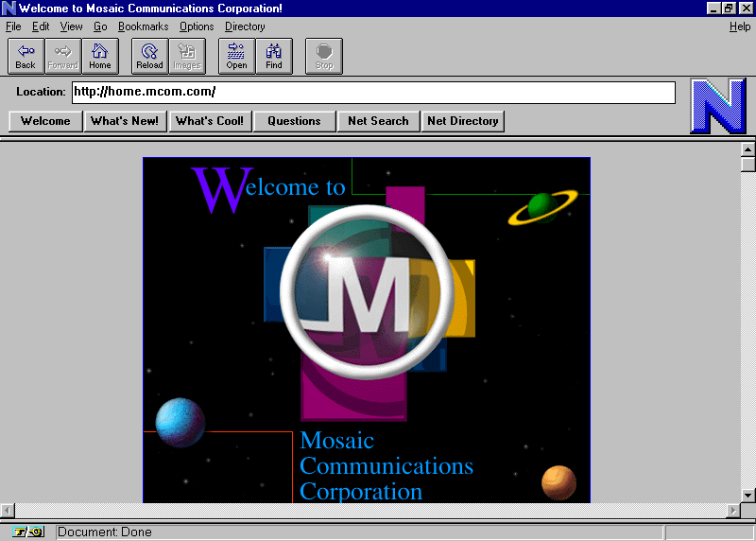Go back with the Back toolbar button

(26, 57)
